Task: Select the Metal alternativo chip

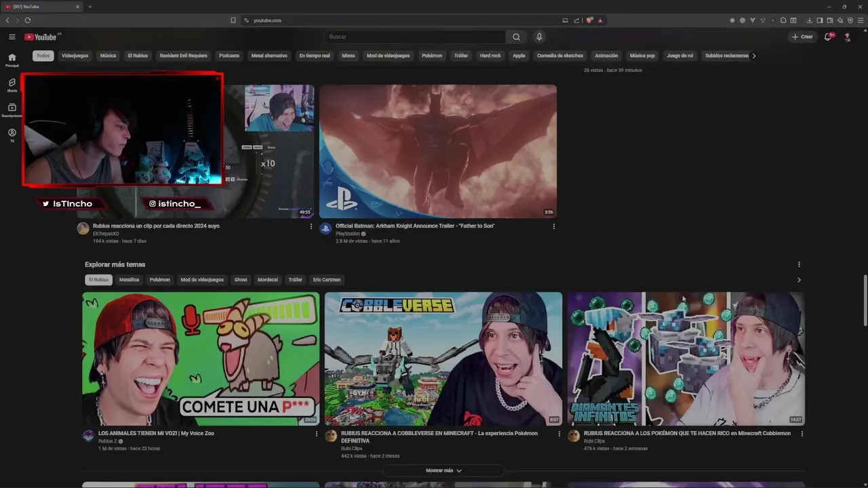Action: coord(269,56)
